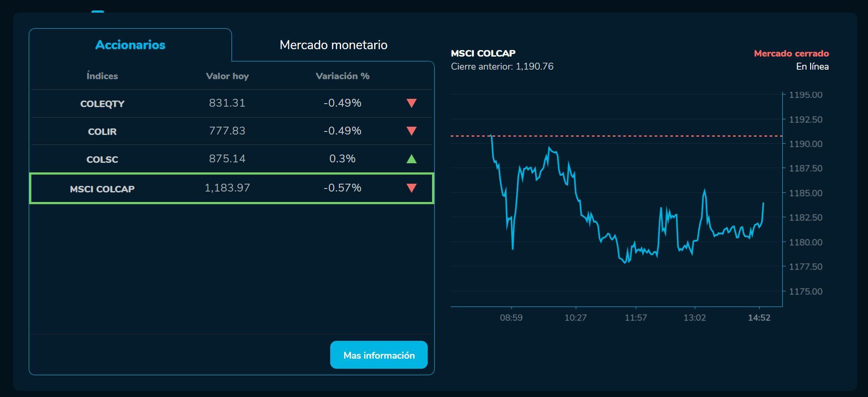The height and width of the screenshot is (397, 868).
Task: Click the MSCI COLCAP chart title
Action: click(x=483, y=53)
